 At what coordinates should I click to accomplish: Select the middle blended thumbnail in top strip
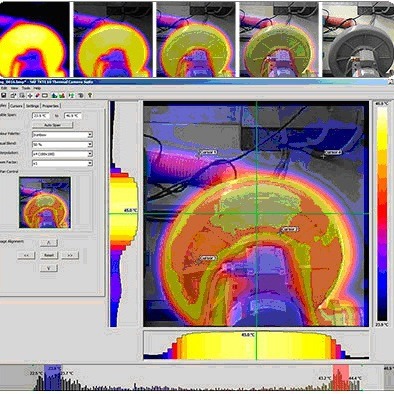196,40
